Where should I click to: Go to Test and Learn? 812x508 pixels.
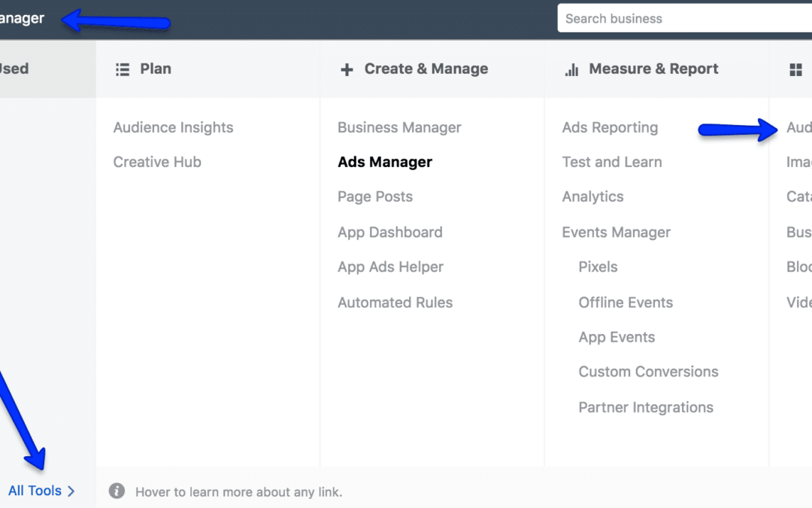(x=612, y=163)
